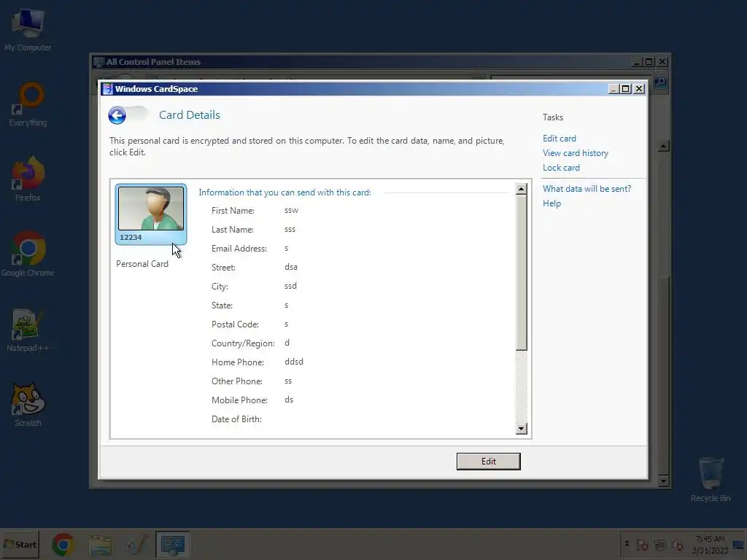The width and height of the screenshot is (747, 560).
Task: Open the Help link in Tasks pane
Action: pyautogui.click(x=551, y=203)
